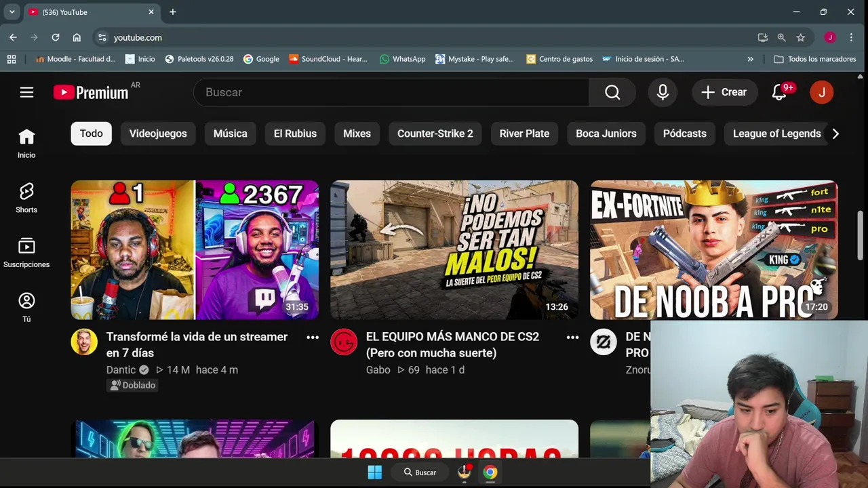
Task: Open Moodle bookmark
Action: (x=75, y=59)
